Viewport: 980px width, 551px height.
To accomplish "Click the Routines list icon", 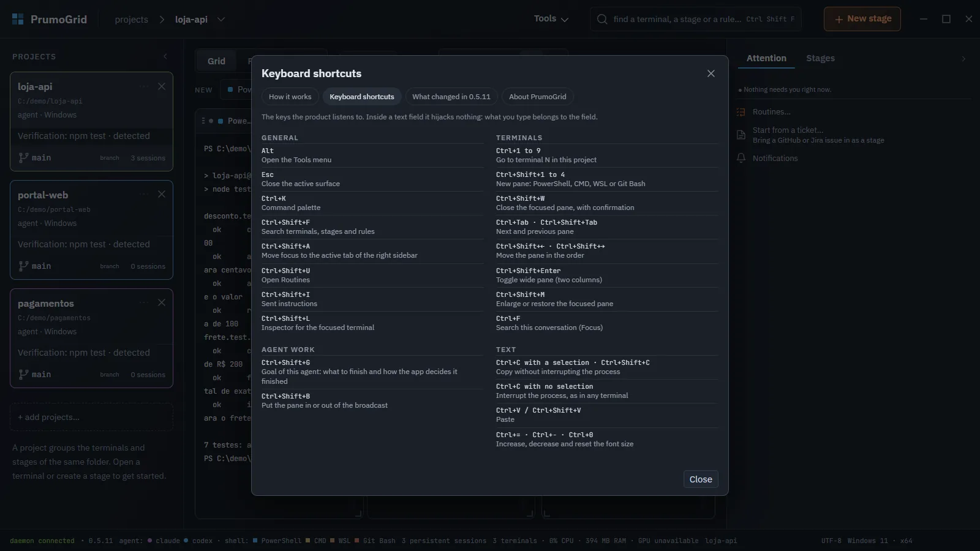I will click(741, 112).
